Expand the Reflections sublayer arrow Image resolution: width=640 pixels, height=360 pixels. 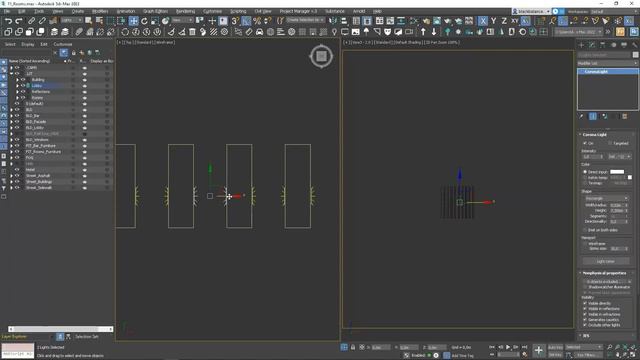[x=17, y=92]
